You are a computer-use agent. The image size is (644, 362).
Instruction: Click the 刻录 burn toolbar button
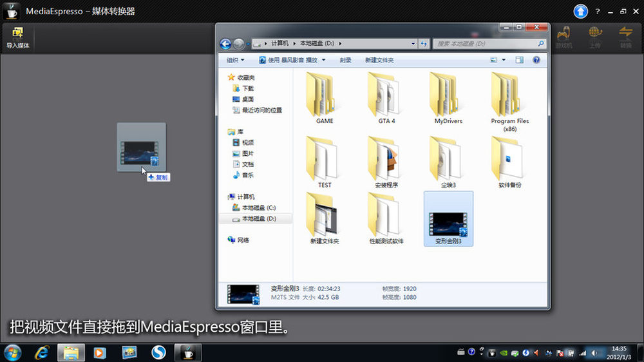pos(345,60)
